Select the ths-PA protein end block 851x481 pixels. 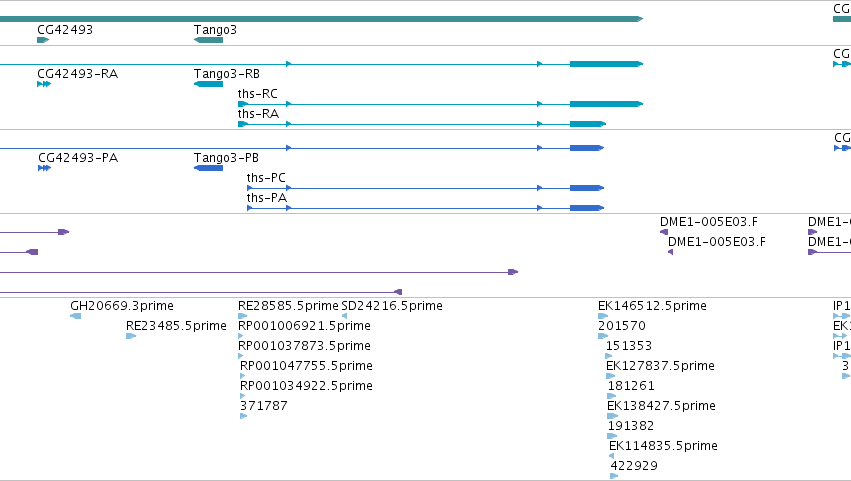pyautogui.click(x=587, y=208)
